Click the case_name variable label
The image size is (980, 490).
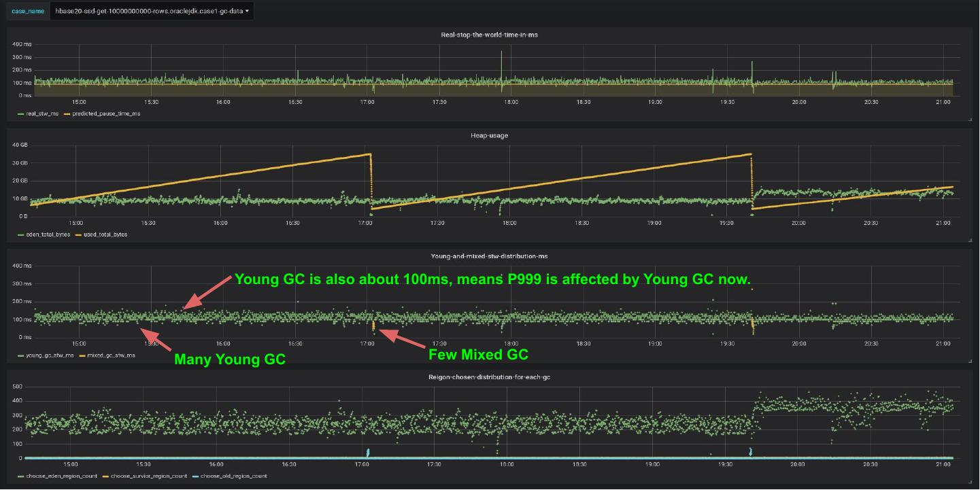[28, 11]
